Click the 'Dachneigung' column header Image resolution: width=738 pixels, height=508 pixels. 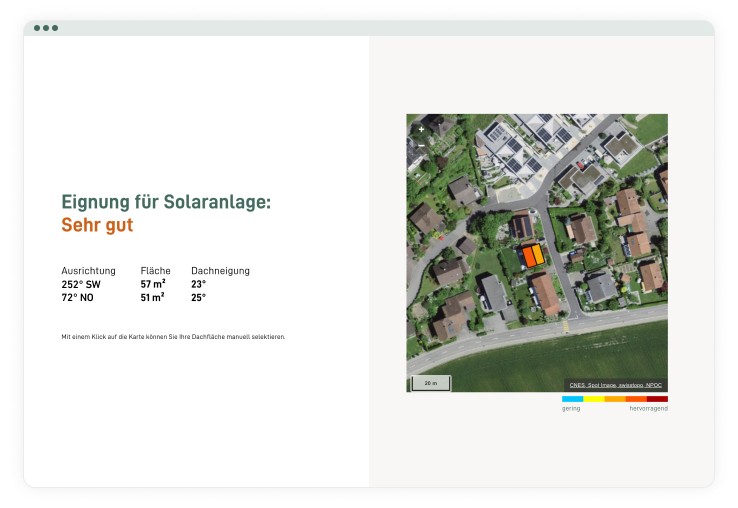point(220,271)
